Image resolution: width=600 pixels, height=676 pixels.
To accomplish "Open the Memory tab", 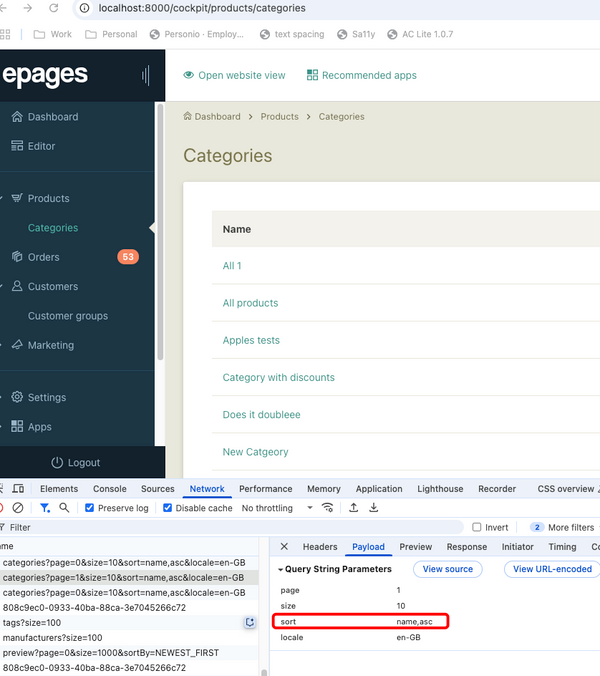I will pos(324,488).
